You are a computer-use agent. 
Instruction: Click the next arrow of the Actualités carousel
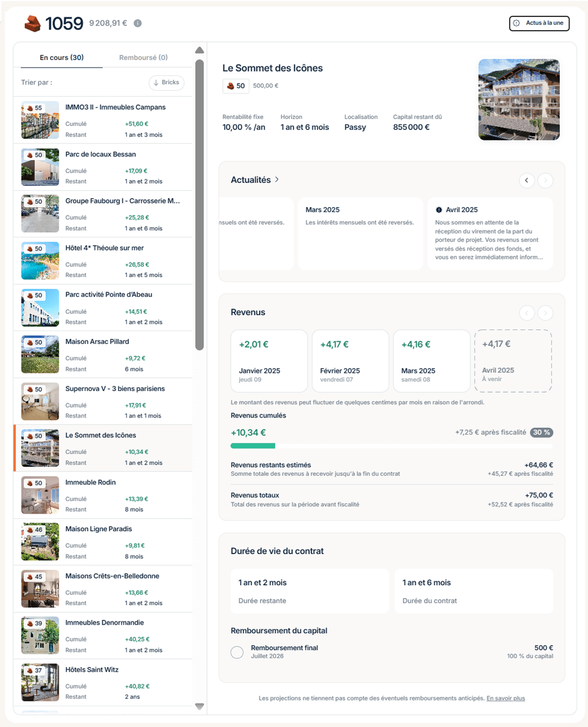545,181
